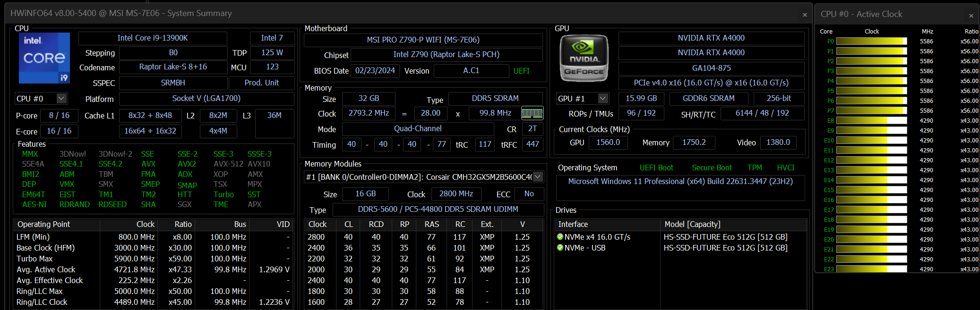Click the GDDR6 SDRAM field
The image size is (980, 310).
709,99
